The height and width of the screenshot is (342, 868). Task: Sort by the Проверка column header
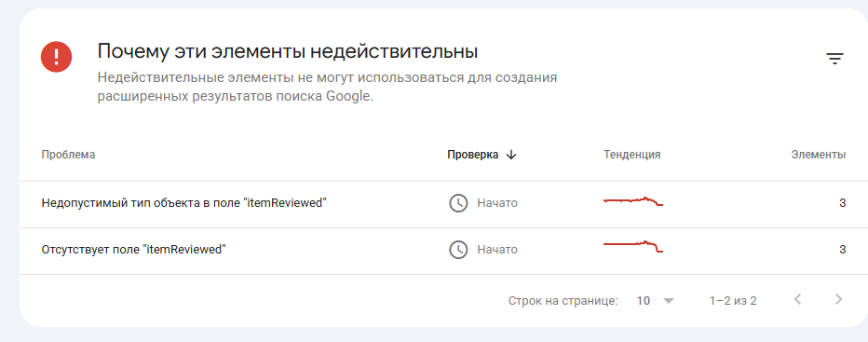(x=473, y=155)
